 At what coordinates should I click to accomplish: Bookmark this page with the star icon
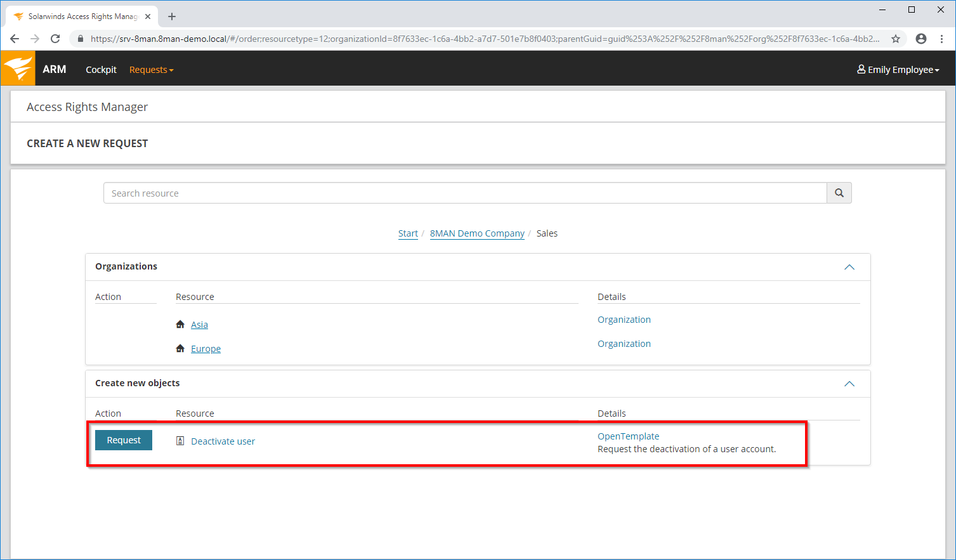click(896, 39)
